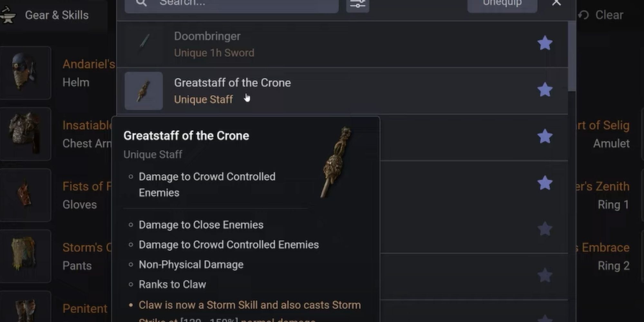Focus the item search field
644x322 pixels.
(x=232, y=4)
